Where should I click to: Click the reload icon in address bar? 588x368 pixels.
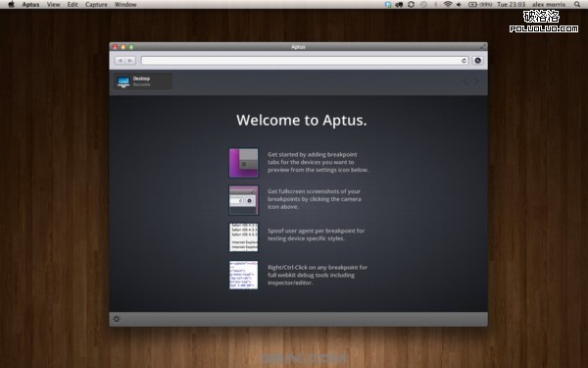(x=464, y=61)
